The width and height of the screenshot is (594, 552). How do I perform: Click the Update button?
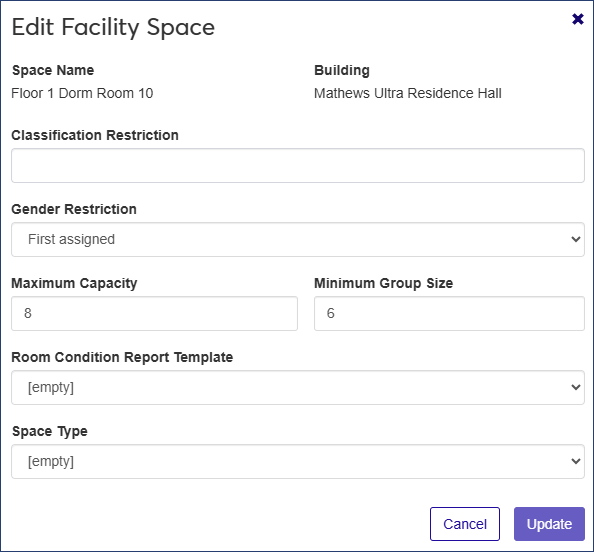pyautogui.click(x=549, y=524)
